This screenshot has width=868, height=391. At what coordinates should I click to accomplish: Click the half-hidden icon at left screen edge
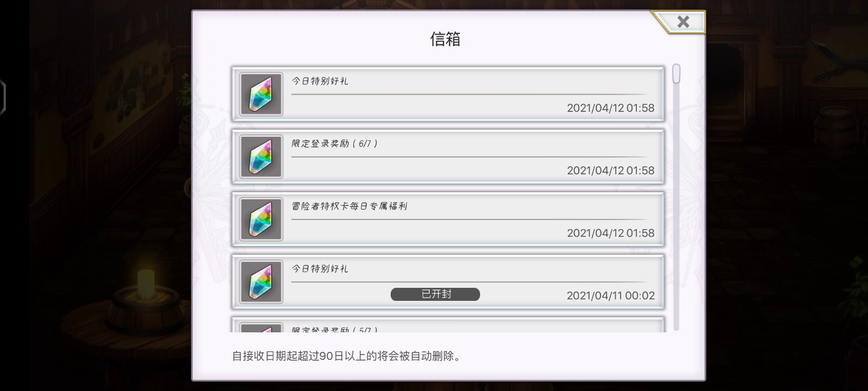pos(3,97)
